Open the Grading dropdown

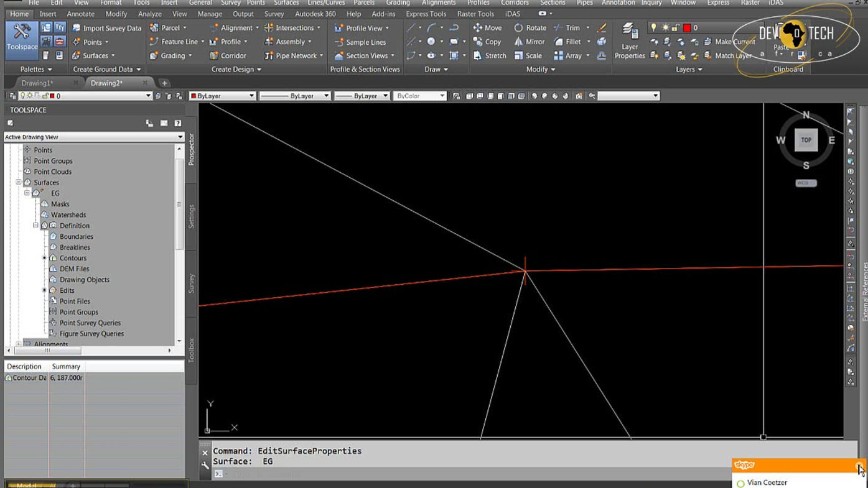172,56
